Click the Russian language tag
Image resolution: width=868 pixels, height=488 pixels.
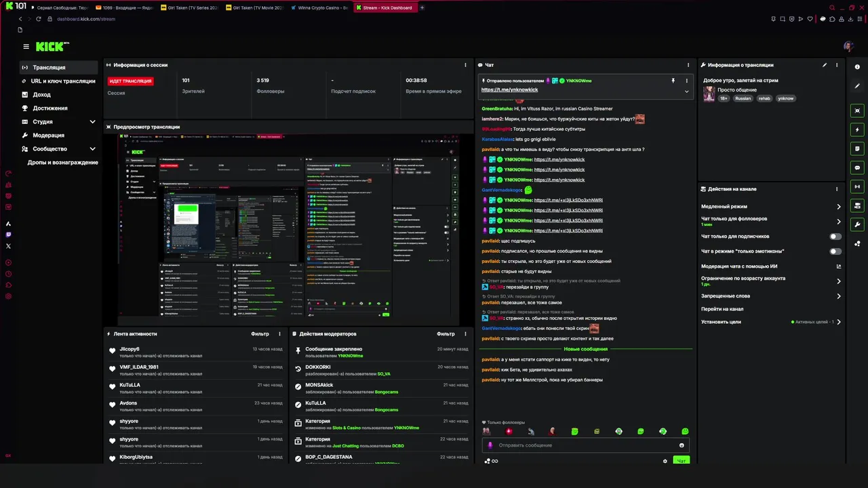point(743,98)
